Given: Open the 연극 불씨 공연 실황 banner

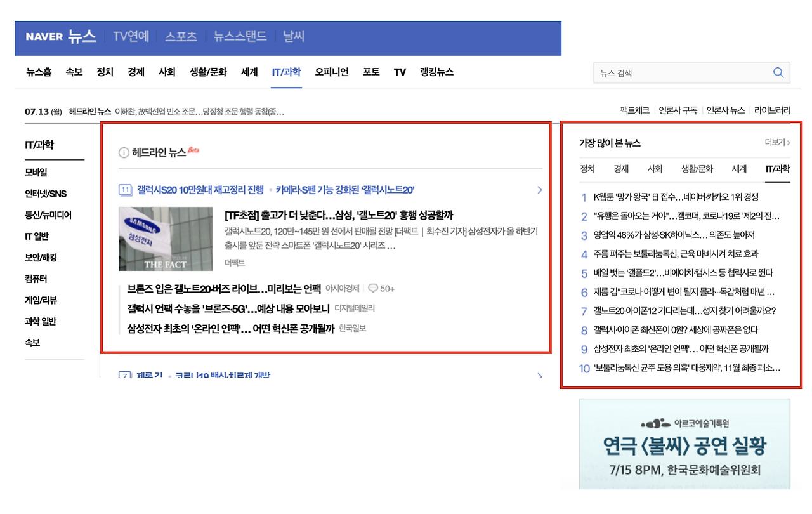Looking at the screenshot, I should 684,444.
